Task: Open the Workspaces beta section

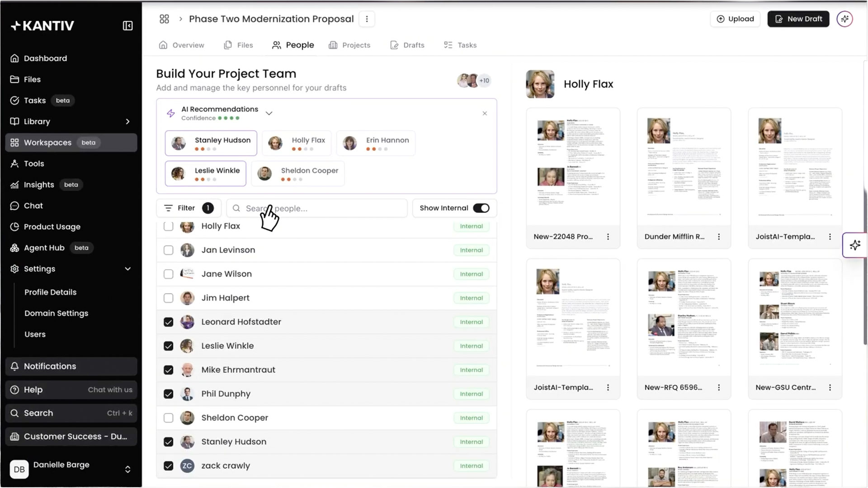Action: click(x=71, y=143)
